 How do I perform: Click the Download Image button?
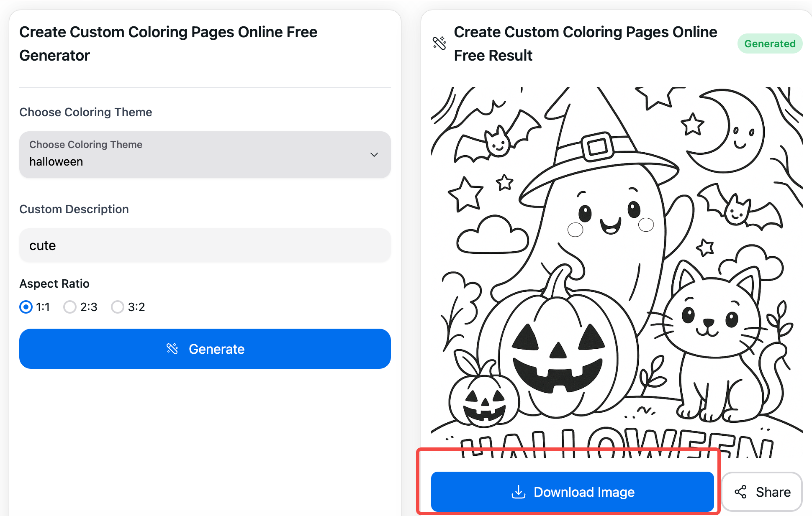pyautogui.click(x=572, y=492)
